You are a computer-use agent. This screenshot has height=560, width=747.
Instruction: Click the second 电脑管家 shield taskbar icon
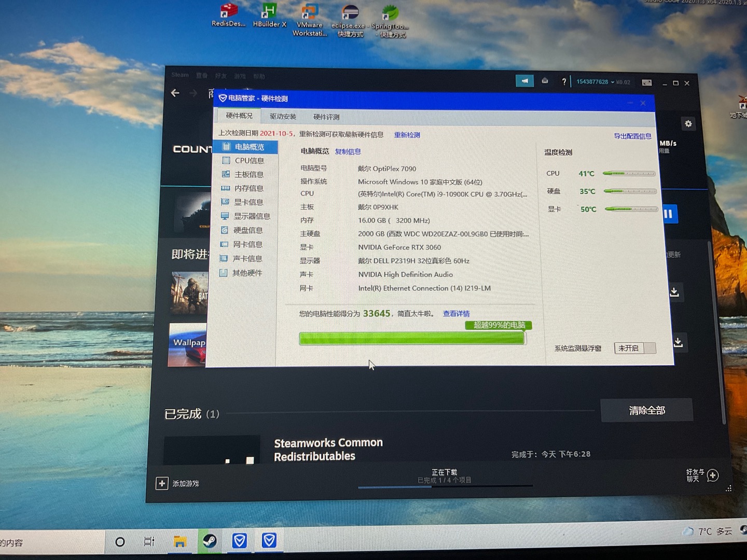[x=269, y=540]
